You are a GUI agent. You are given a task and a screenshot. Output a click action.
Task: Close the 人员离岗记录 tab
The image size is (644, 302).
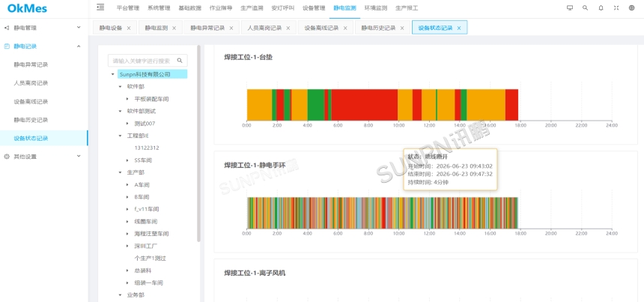288,28
